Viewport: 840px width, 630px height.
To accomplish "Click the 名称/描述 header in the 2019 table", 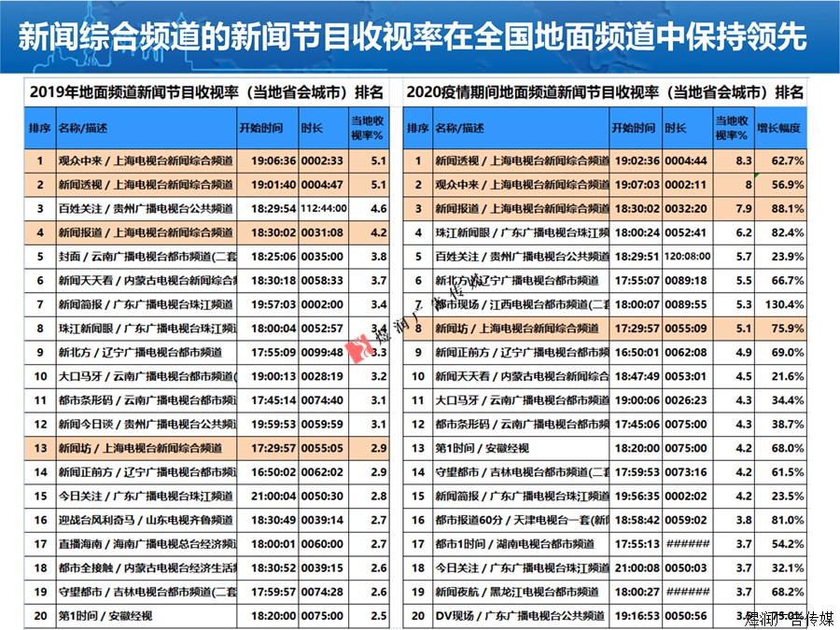I will click(147, 128).
